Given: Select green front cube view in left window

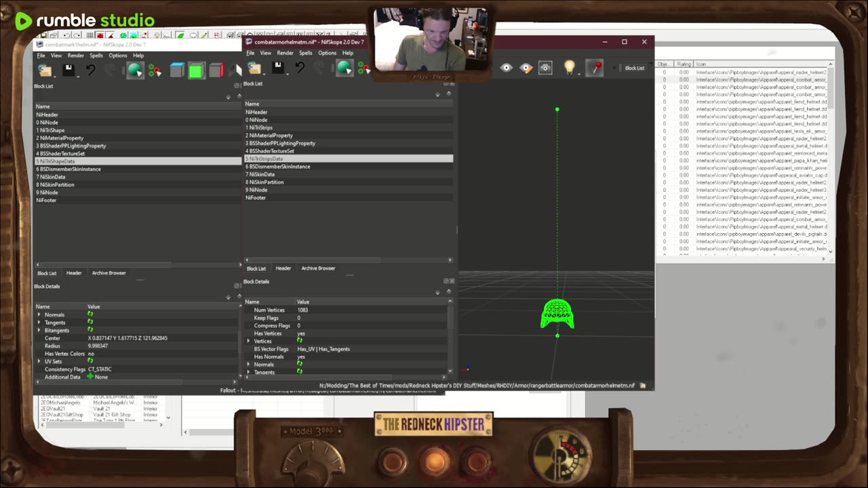Looking at the screenshot, I should 196,70.
